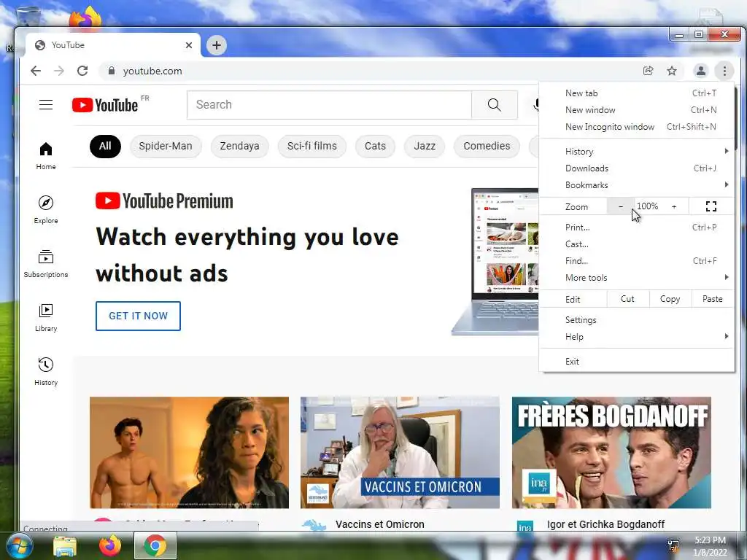Expand the Bookmarks submenu
Image resolution: width=747 pixels, height=560 pixels.
click(x=637, y=184)
